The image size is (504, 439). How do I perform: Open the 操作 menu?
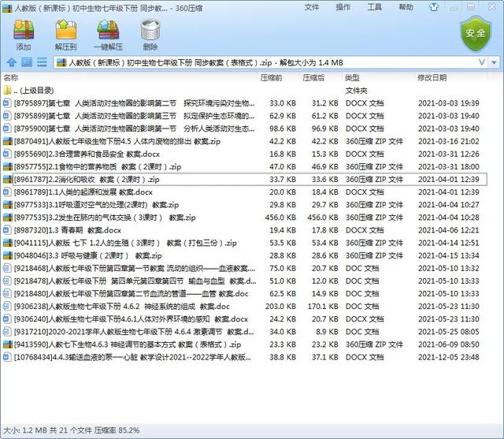pos(343,7)
